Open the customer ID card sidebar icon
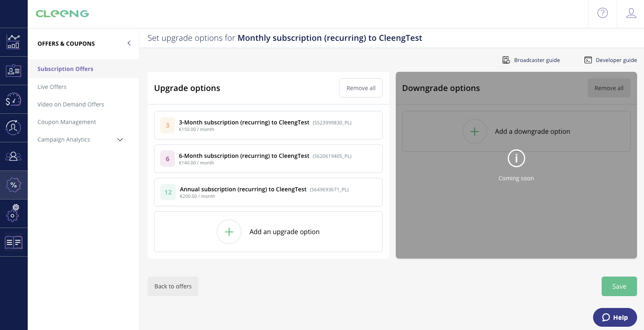Viewport: 644px width, 330px height. 13,71
